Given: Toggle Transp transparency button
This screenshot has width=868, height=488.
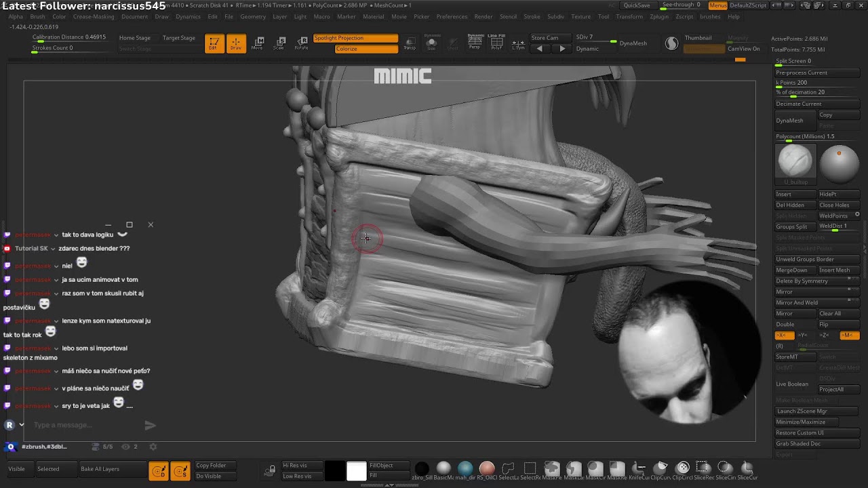Looking at the screenshot, I should [x=410, y=43].
